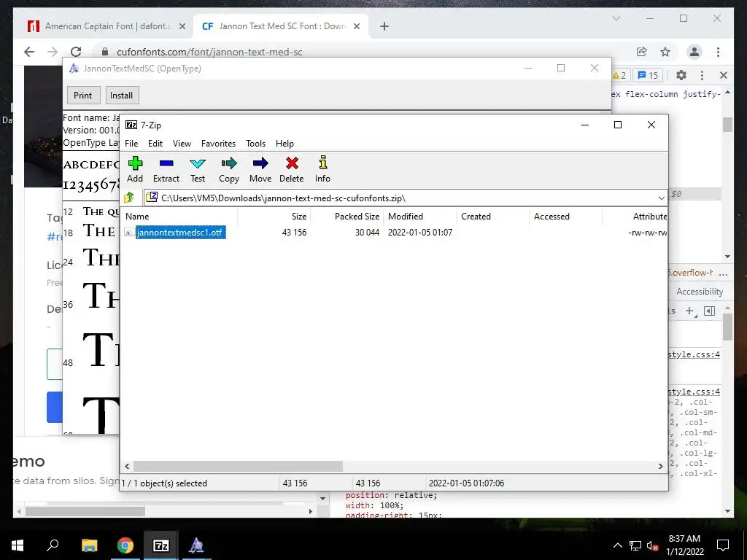747x560 pixels.
Task: Switch to Chrome from the taskbar
Action: (125, 545)
